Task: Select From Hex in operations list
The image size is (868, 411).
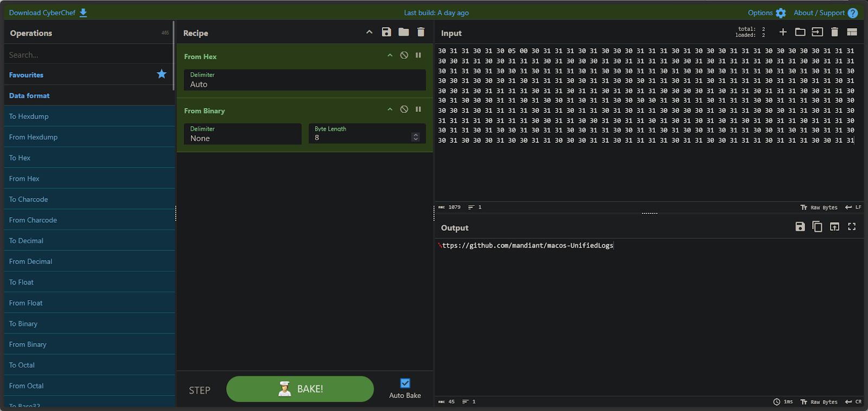Action: tap(90, 179)
